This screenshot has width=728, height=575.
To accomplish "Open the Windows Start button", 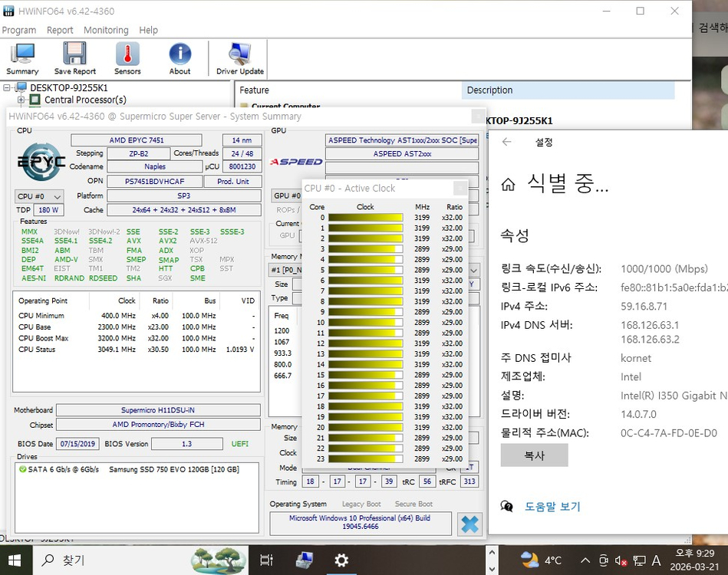I will pos(15,560).
